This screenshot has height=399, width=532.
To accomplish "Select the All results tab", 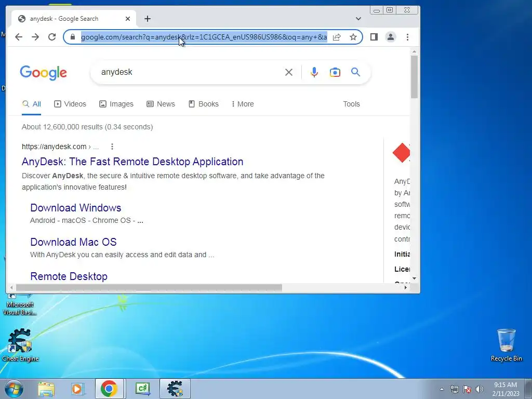I will (32, 104).
